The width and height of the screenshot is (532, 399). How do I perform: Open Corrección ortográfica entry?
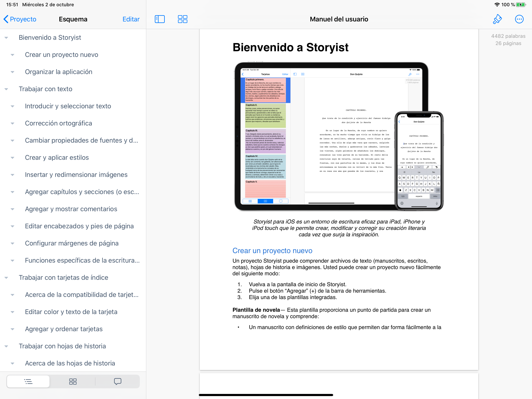tap(58, 123)
